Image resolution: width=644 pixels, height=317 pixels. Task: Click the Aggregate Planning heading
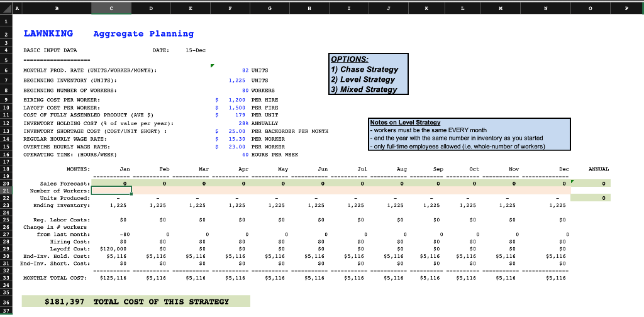[143, 34]
